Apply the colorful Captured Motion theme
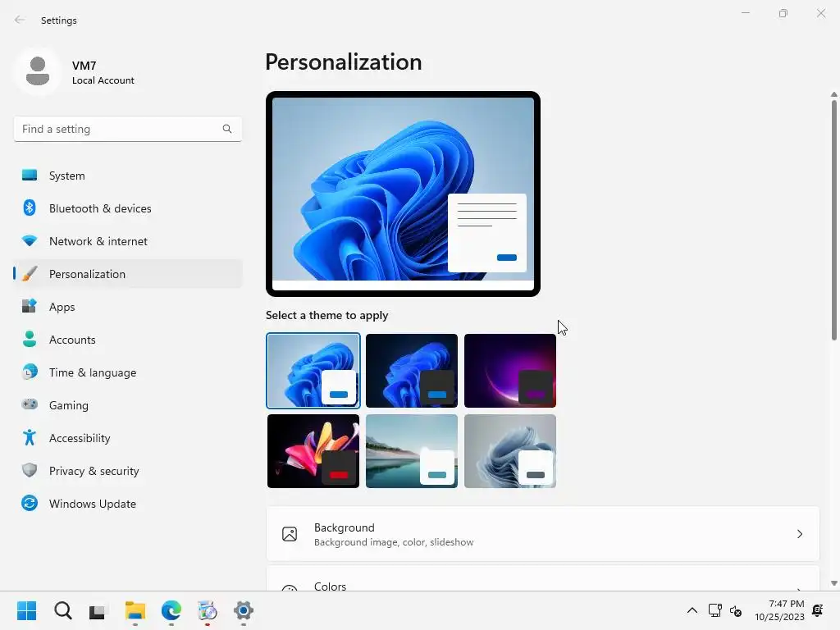 click(313, 451)
